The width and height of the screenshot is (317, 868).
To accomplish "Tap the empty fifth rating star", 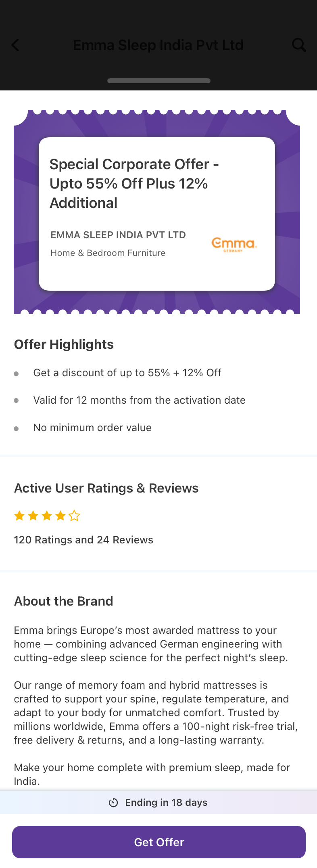I will coord(74,516).
